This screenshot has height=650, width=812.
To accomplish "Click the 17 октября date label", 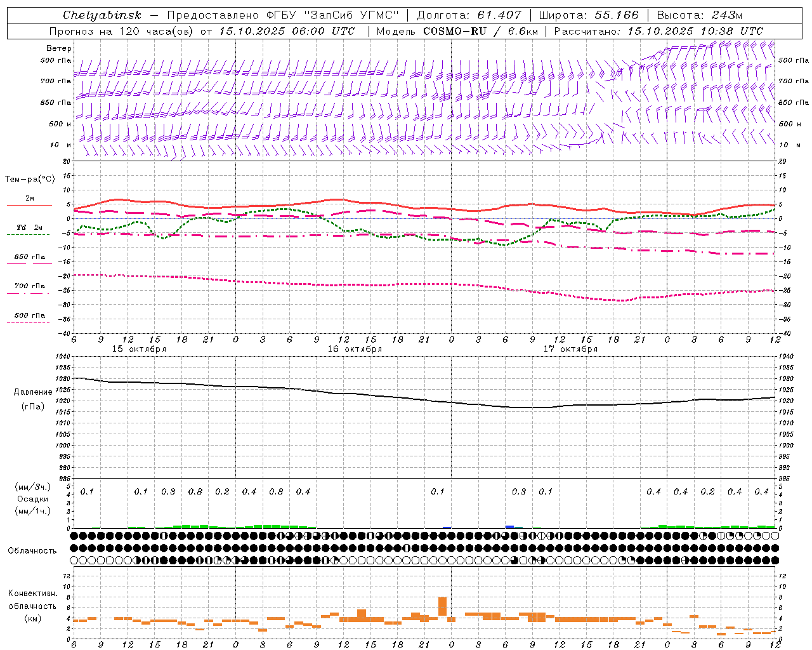I will [x=570, y=349].
